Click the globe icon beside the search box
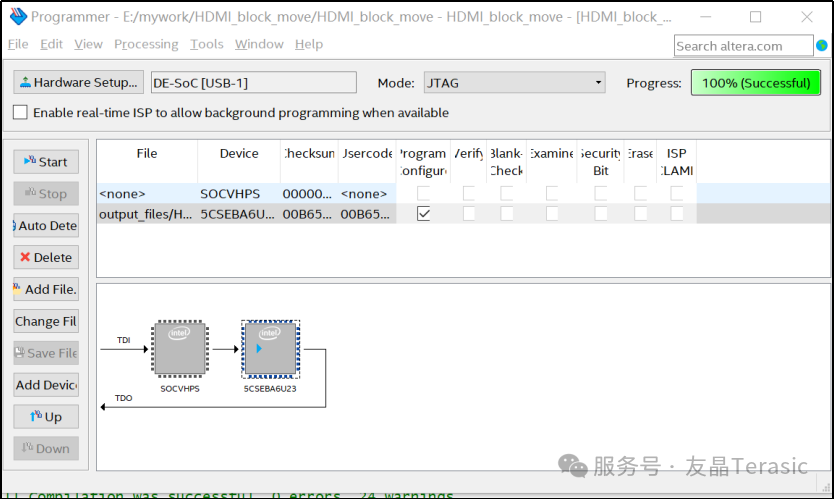The height and width of the screenshot is (499, 834). click(822, 46)
